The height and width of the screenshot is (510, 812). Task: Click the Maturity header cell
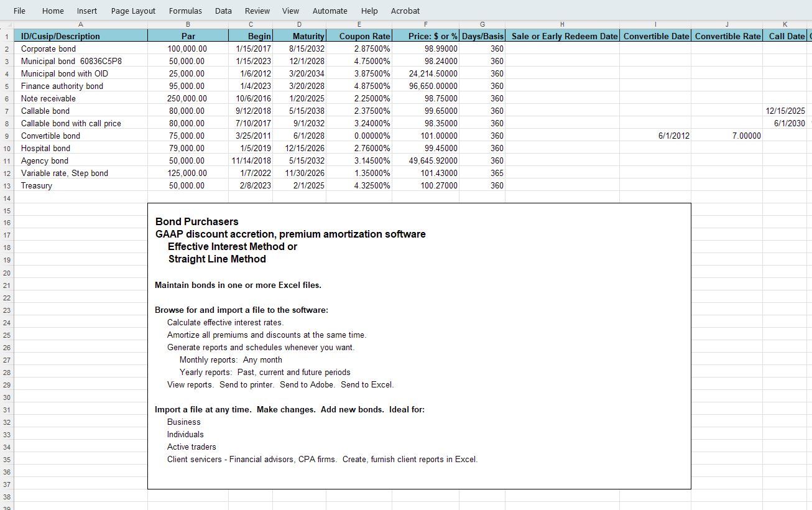[x=299, y=36]
